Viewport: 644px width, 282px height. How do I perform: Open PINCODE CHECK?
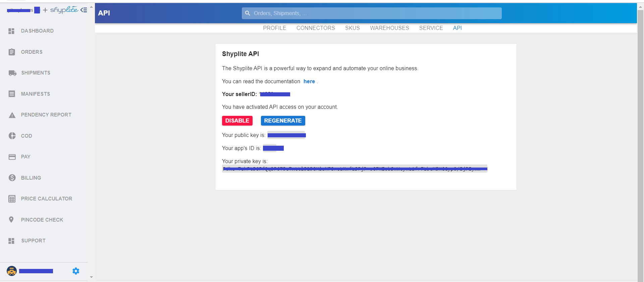(x=42, y=220)
